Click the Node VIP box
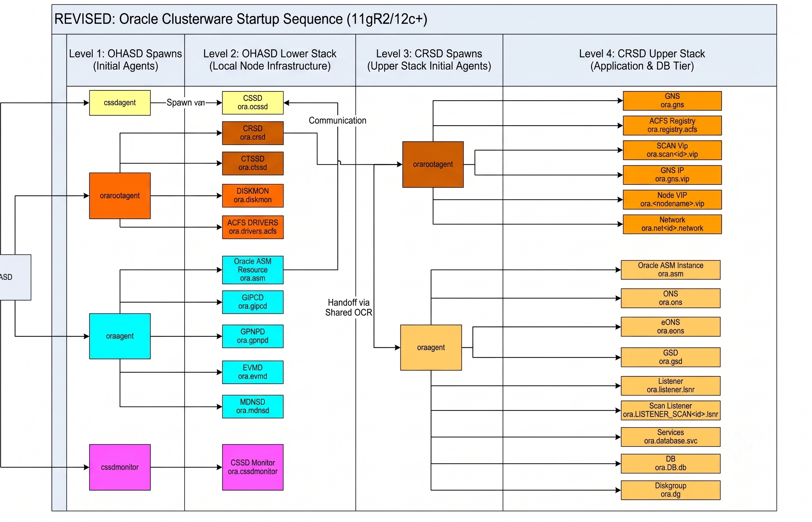 tap(672, 200)
